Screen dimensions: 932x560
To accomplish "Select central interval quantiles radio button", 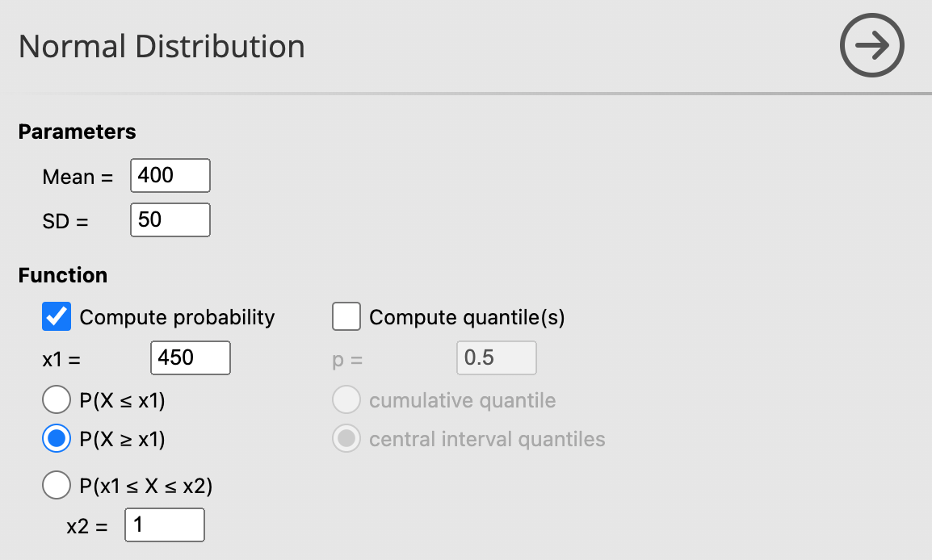I will tap(346, 439).
